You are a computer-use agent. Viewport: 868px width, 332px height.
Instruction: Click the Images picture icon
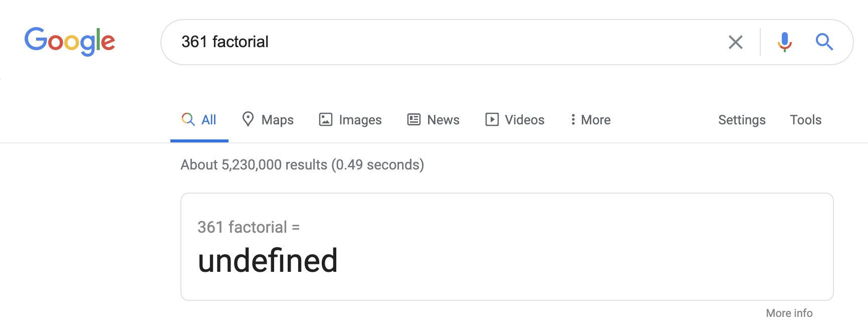(326, 119)
